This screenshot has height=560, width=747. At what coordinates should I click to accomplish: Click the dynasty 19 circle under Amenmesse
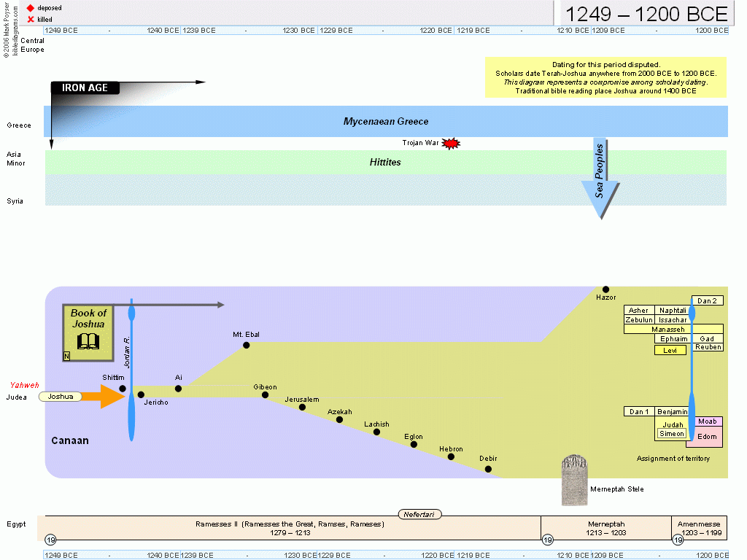click(x=678, y=540)
